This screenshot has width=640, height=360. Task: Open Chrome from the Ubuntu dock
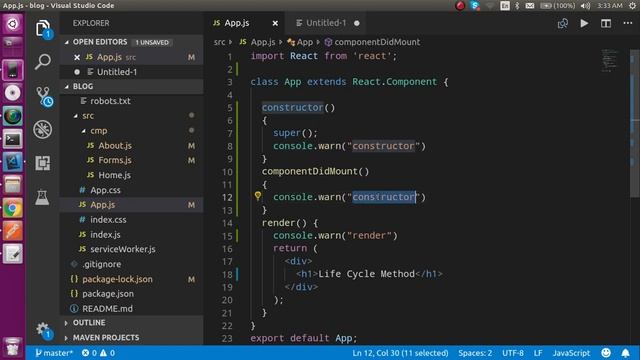[x=13, y=209]
